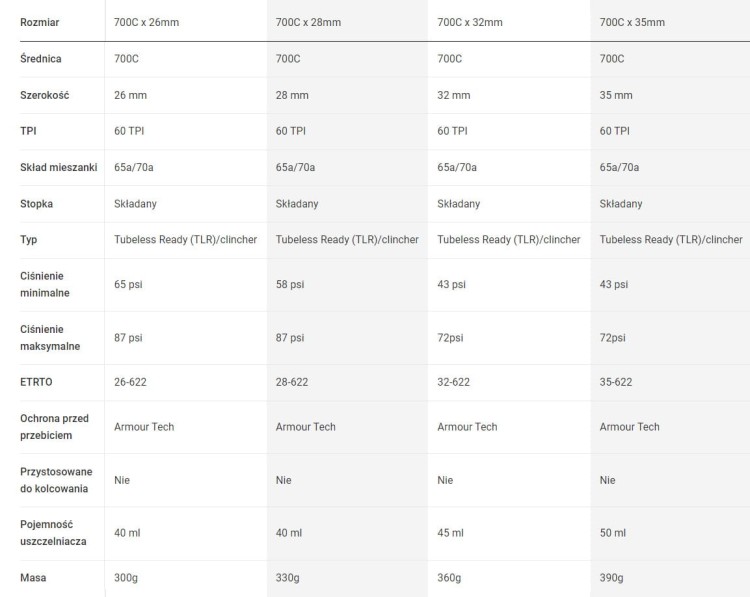Click the 700C x 26mm column header

(x=146, y=22)
